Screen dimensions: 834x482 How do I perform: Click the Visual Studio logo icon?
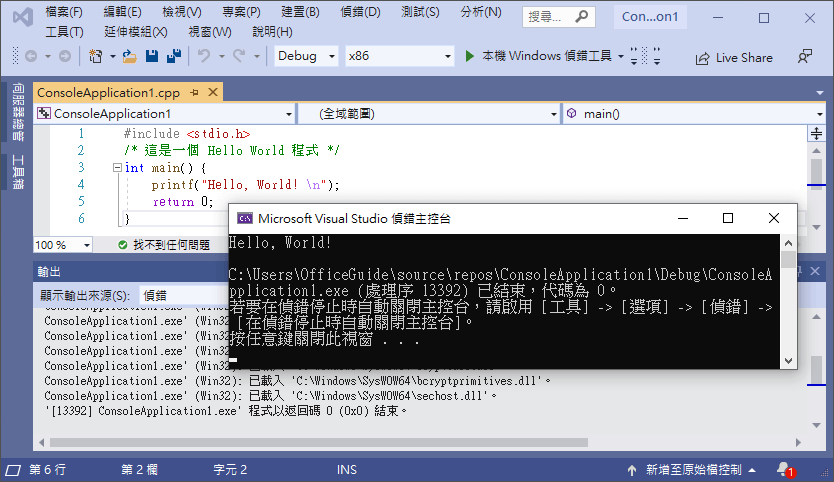(x=22, y=18)
